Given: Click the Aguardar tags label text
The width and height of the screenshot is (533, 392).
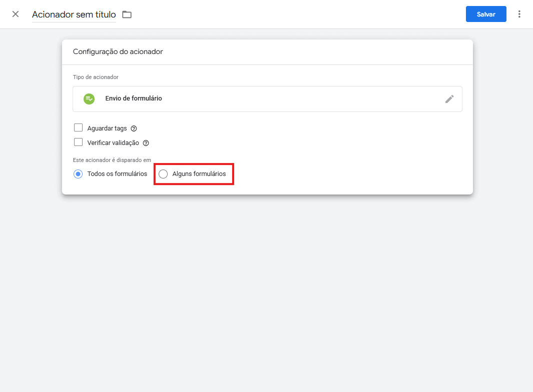Looking at the screenshot, I should coord(107,128).
